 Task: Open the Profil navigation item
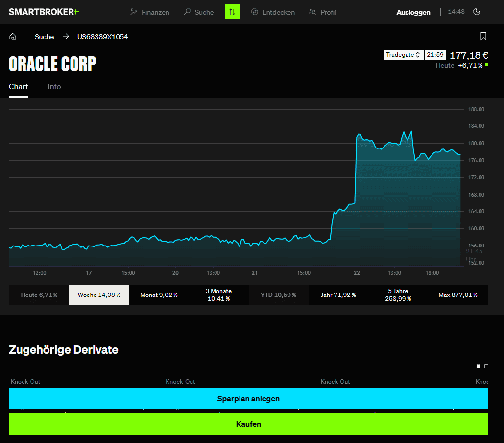point(322,12)
